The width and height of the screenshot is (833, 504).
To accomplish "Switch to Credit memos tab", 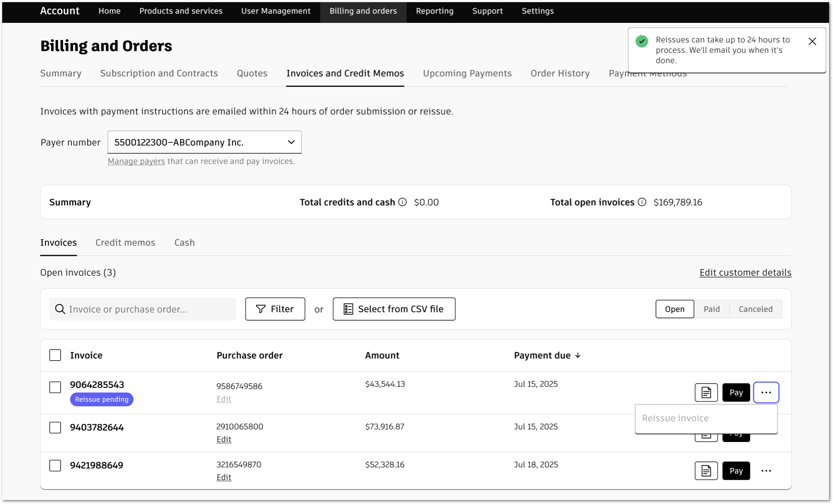I will (x=125, y=242).
